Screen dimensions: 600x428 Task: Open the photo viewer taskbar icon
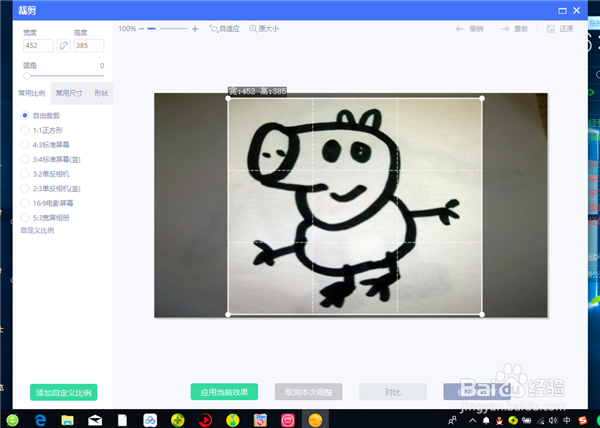point(260,420)
